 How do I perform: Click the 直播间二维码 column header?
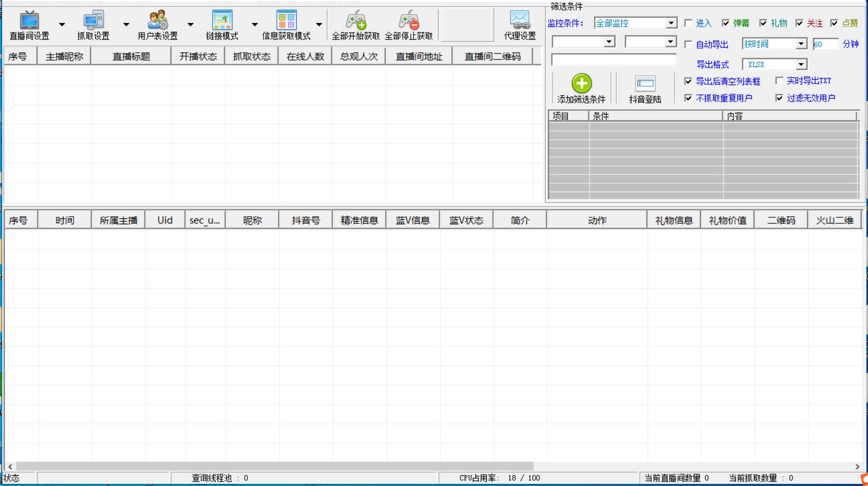[x=493, y=56]
